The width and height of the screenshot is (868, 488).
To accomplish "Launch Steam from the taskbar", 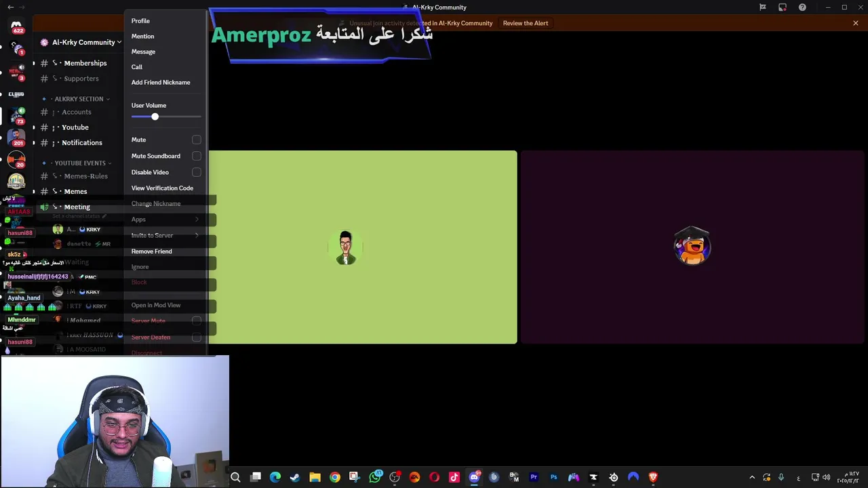I will coord(295,477).
